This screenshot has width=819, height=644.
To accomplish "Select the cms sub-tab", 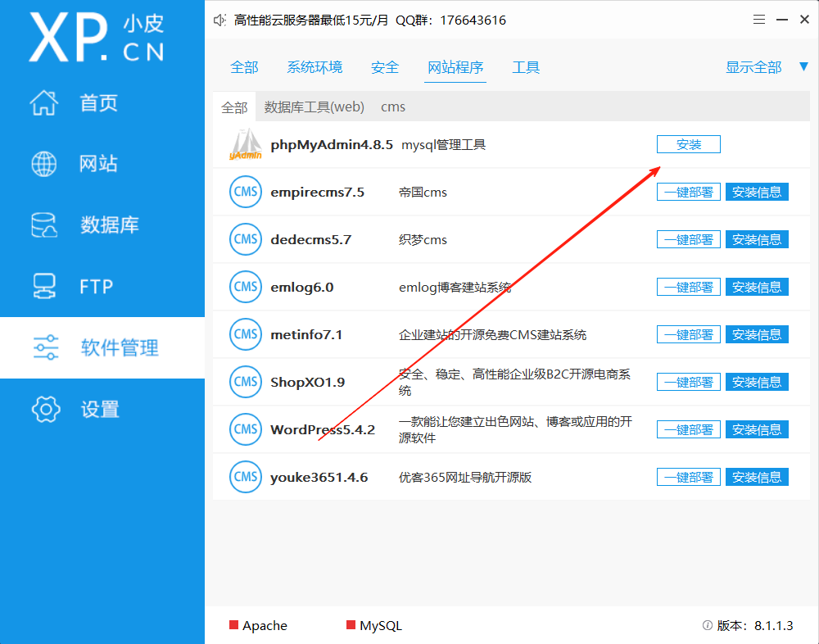I will click(x=392, y=107).
